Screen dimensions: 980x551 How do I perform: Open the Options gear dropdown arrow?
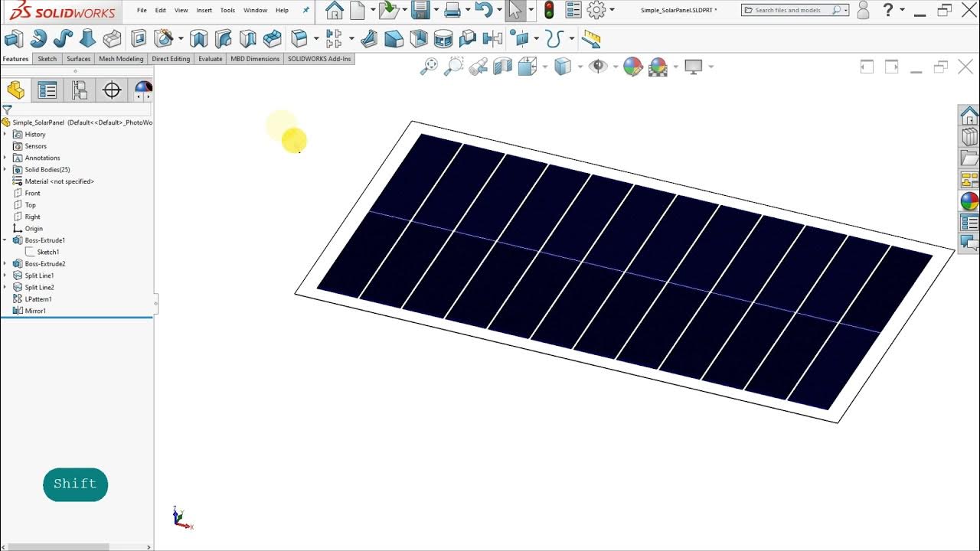[612, 10]
